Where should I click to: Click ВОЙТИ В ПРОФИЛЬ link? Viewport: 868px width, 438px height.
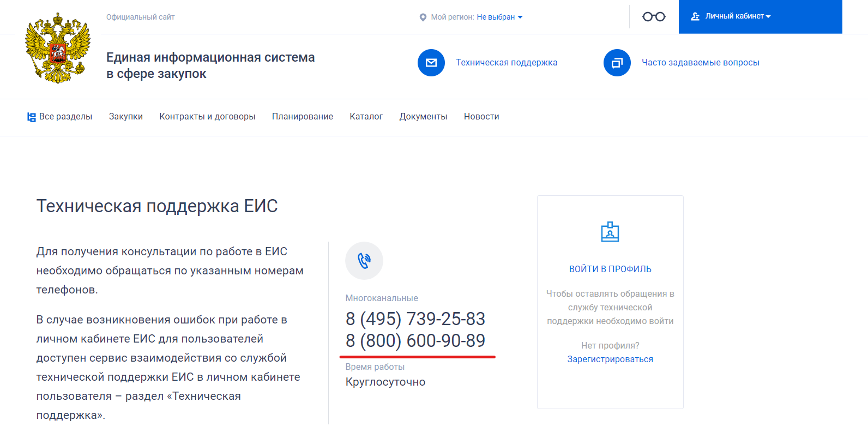coord(610,269)
